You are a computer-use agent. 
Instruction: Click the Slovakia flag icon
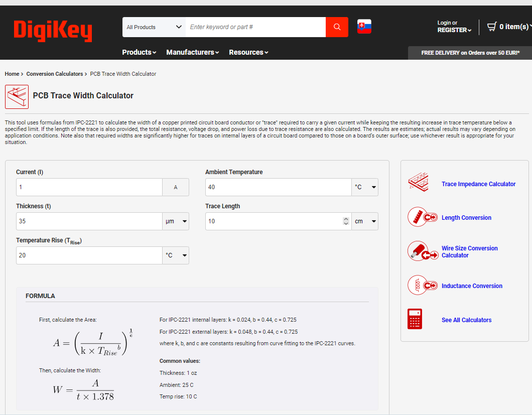coord(364,27)
